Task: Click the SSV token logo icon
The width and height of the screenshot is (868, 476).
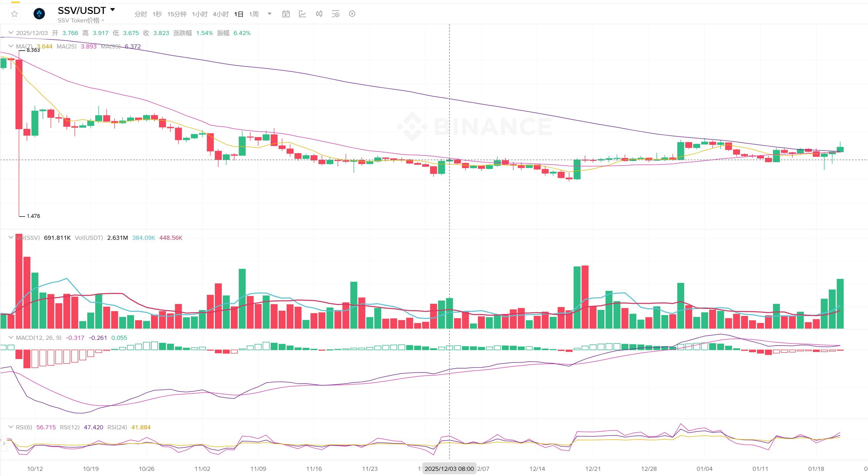Action: 39,14
